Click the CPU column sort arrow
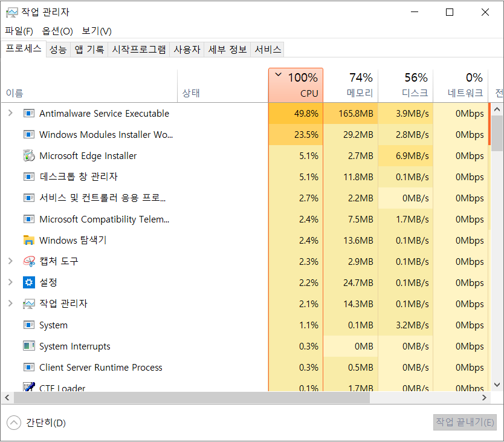The image size is (504, 442). (x=279, y=74)
